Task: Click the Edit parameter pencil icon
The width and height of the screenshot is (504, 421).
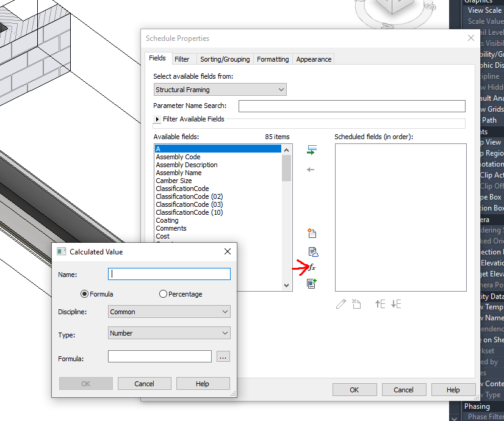Action: pyautogui.click(x=340, y=304)
